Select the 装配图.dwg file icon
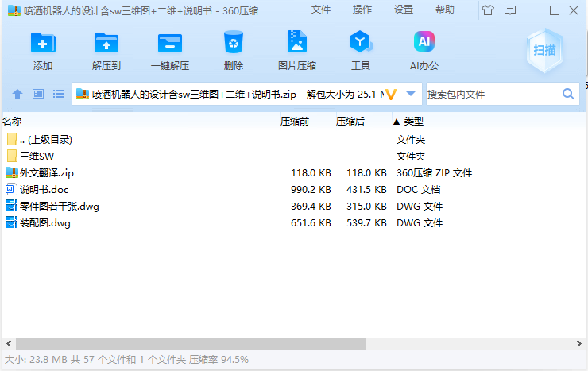 [12, 222]
